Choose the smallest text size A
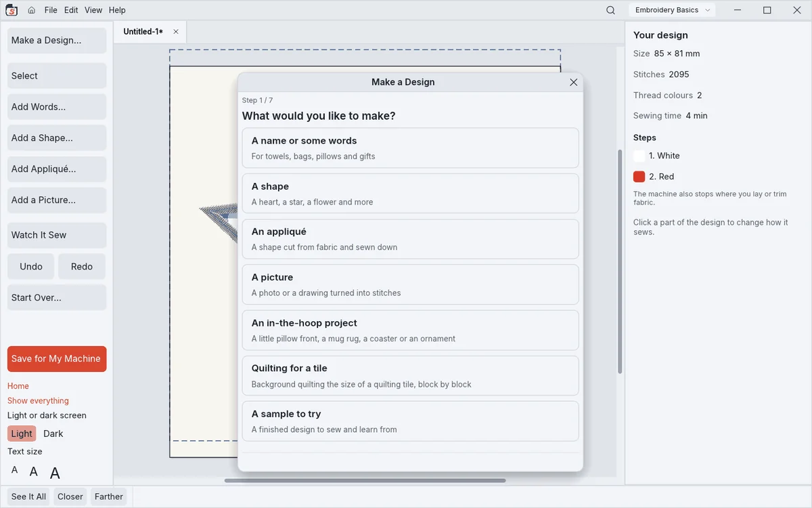 [x=15, y=470]
